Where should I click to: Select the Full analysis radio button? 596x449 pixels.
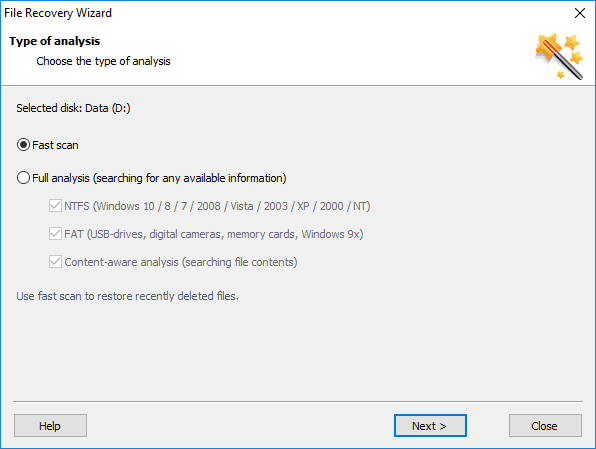23,178
